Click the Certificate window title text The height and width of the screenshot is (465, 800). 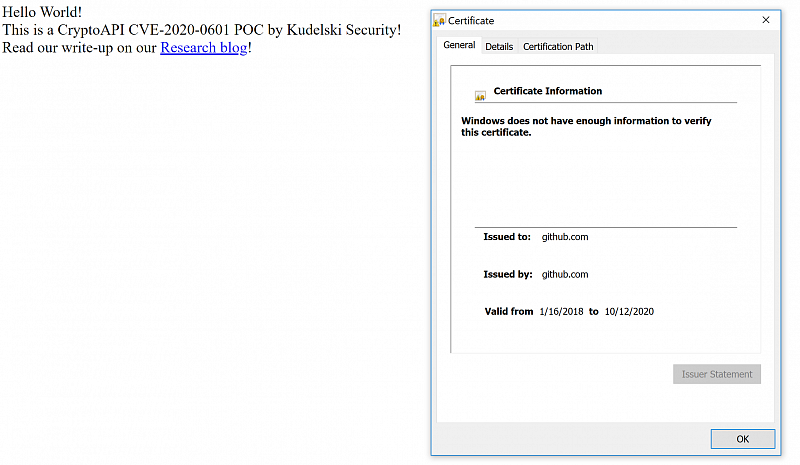pos(471,20)
